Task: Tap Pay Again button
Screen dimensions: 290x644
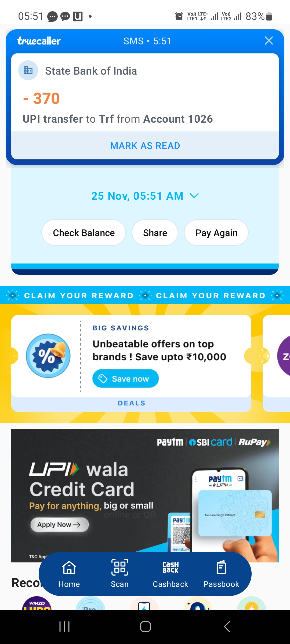Action: coord(216,233)
